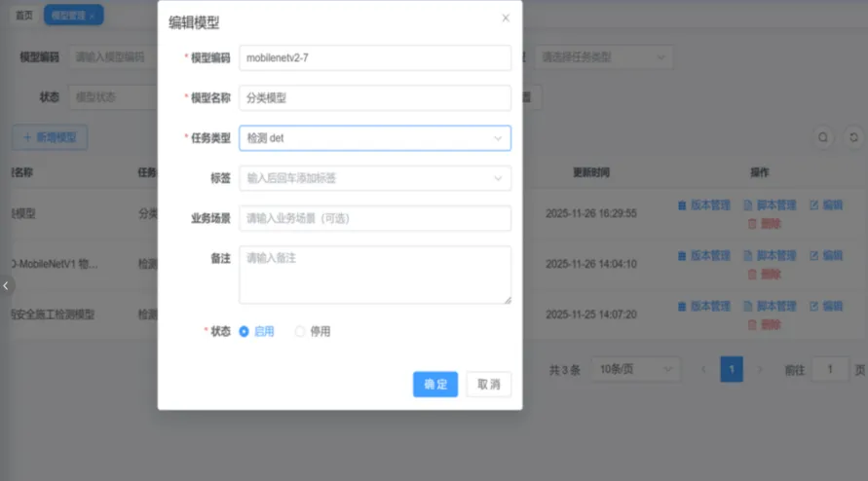868x481 pixels.
Task: Click the 更新时间 column header
Action: (591, 172)
